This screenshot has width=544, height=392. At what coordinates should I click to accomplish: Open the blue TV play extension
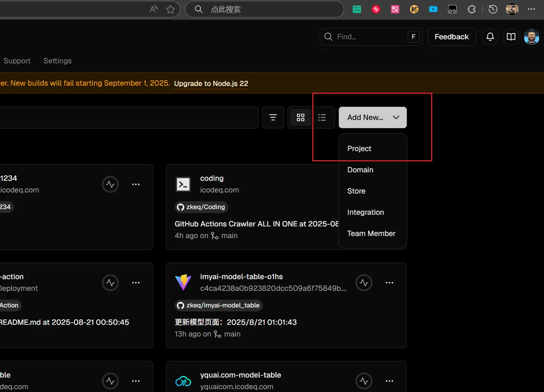(x=433, y=9)
